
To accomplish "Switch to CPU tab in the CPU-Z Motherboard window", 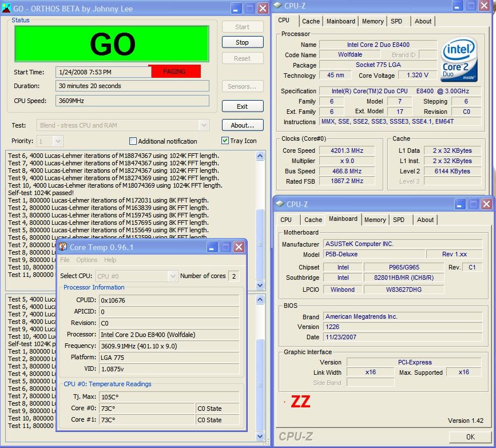I will [x=286, y=220].
